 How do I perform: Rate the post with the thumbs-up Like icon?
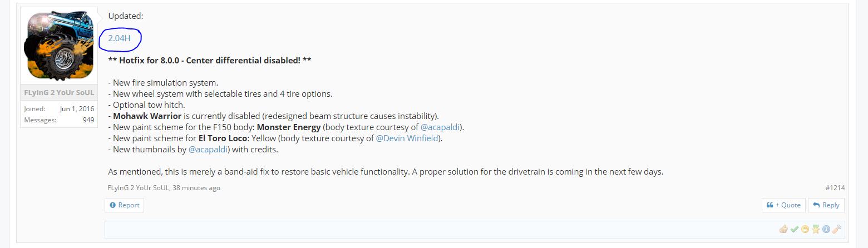[x=783, y=229]
